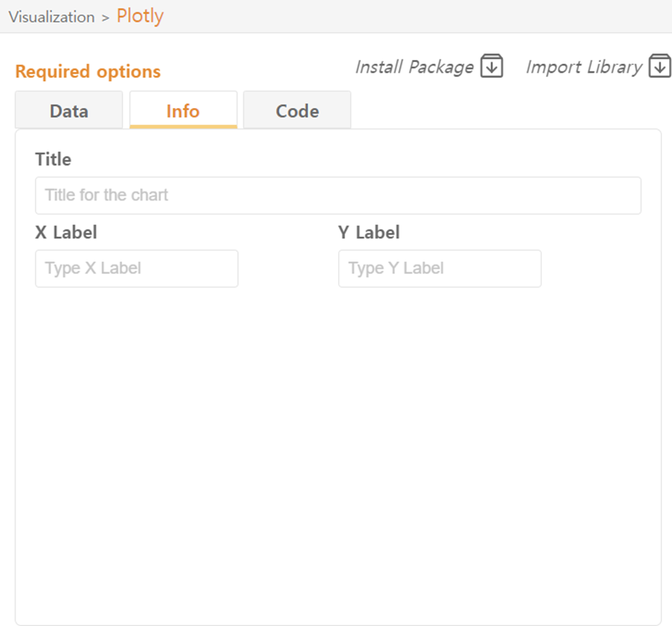Click the Required options heading

tap(88, 72)
